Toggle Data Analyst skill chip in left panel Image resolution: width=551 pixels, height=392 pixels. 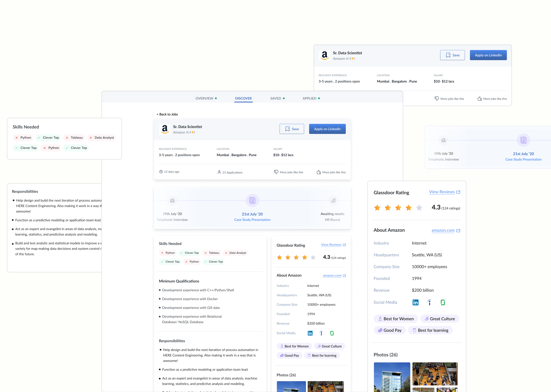click(101, 138)
